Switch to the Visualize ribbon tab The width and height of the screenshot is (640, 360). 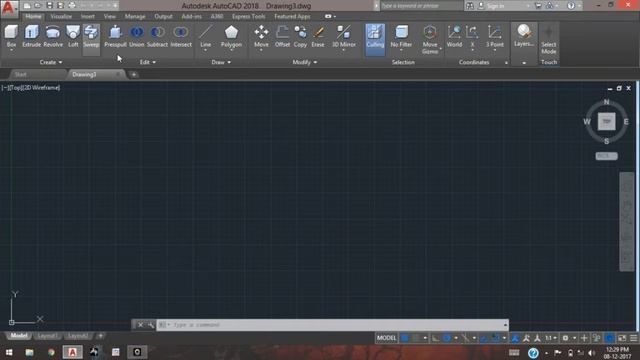(61, 16)
